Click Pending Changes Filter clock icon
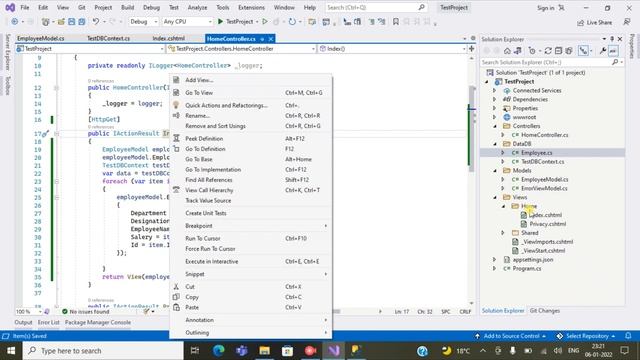Image resolution: width=640 pixels, height=360 pixels. (532, 51)
